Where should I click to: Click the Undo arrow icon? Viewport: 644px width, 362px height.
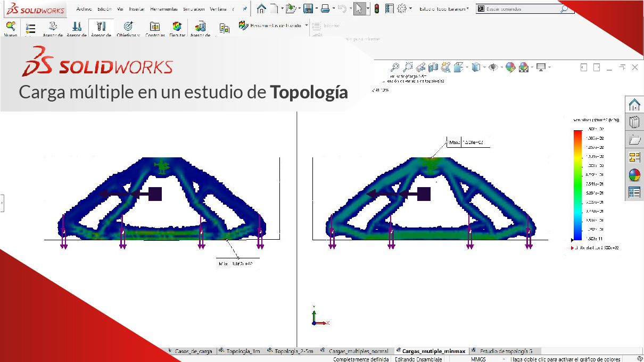[x=342, y=9]
